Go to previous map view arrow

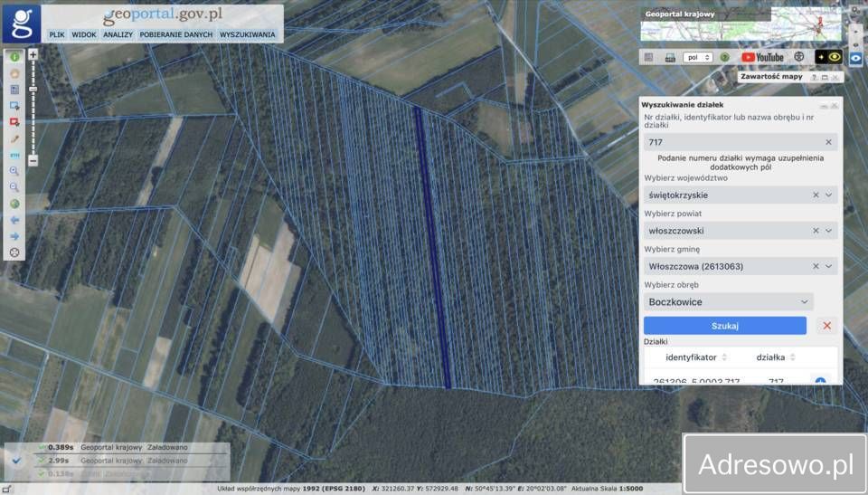coord(14,220)
